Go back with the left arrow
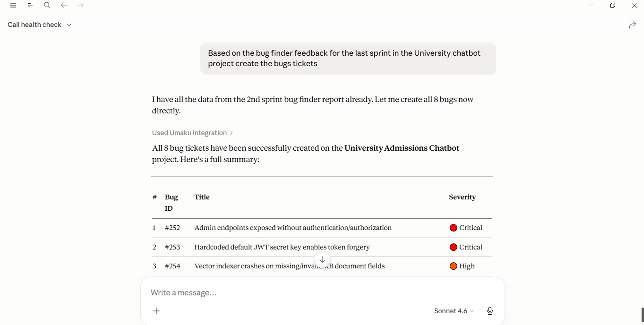Viewport: 644px width, 325px height. 64,5
